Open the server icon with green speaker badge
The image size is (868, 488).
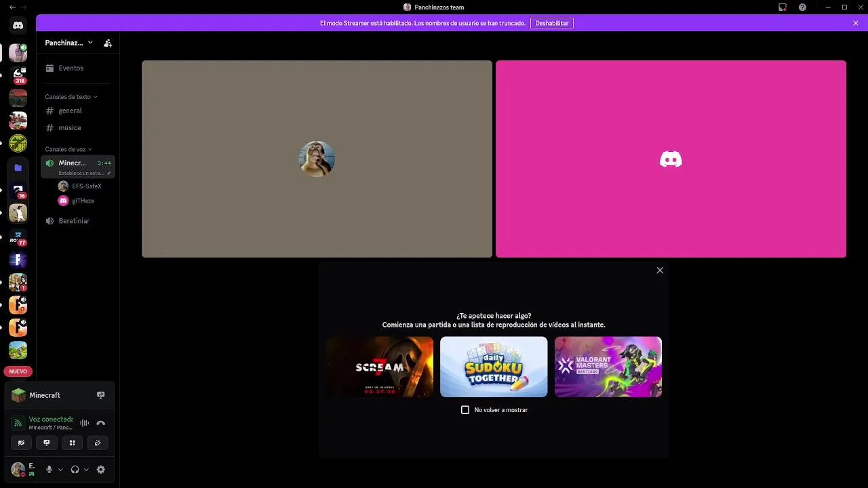pos(18,52)
